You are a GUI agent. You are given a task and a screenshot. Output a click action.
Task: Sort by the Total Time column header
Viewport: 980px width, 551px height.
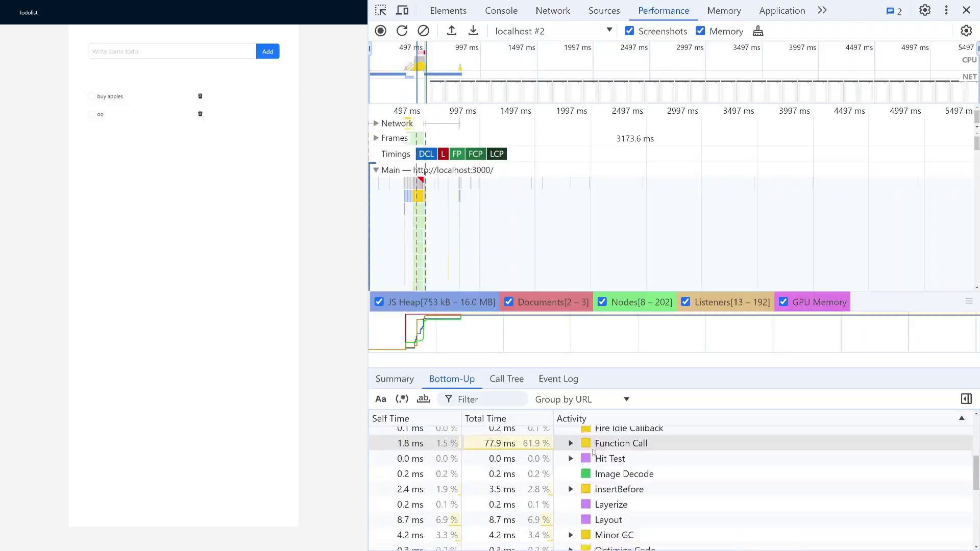[507, 418]
